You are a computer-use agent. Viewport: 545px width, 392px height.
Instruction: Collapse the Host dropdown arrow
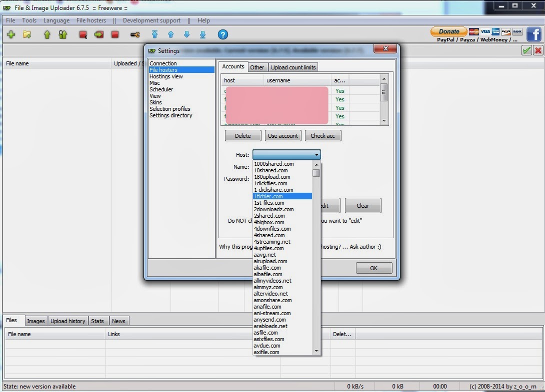pos(316,154)
